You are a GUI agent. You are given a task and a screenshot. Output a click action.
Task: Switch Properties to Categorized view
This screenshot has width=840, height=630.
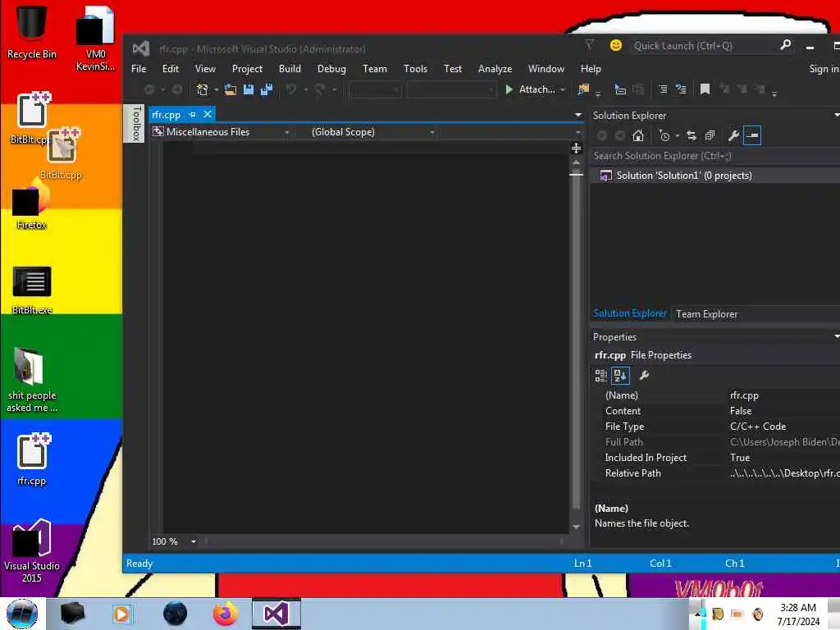(601, 376)
